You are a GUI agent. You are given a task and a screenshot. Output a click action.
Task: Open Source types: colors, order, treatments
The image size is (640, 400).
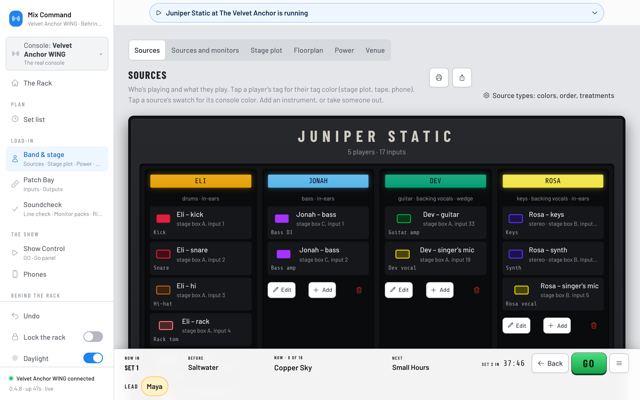(x=549, y=96)
